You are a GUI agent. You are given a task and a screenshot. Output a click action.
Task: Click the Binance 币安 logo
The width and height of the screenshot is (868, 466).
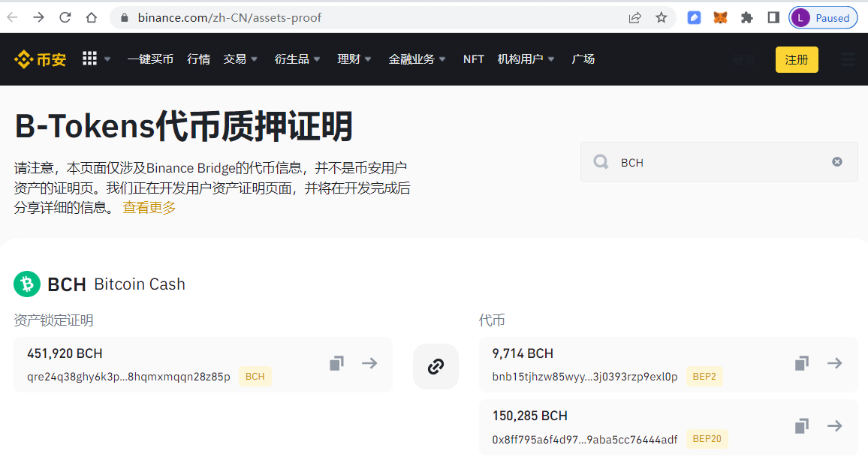pyautogui.click(x=40, y=59)
